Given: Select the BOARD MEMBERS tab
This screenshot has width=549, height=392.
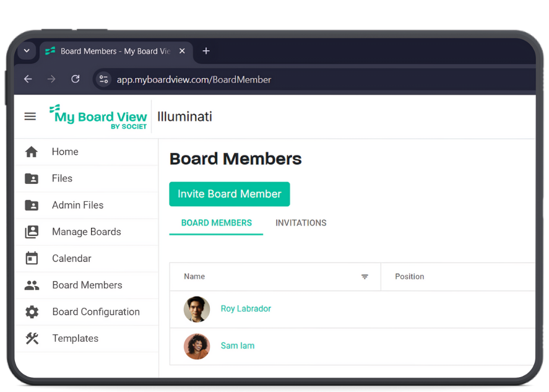Looking at the screenshot, I should click(216, 223).
